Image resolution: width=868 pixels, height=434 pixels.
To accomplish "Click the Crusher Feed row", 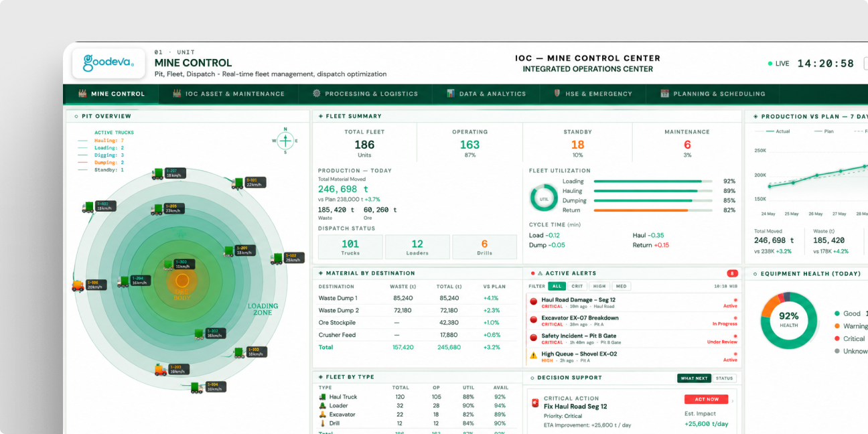I will [417, 335].
